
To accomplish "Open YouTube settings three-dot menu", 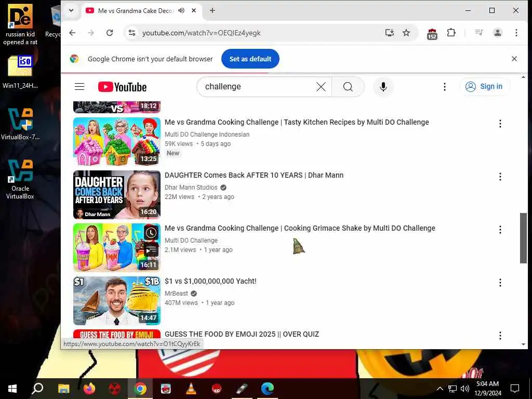I will [445, 87].
